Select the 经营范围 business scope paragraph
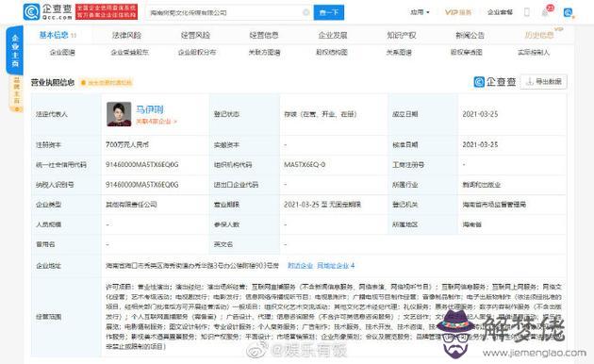The height and width of the screenshot is (364, 594). 334,317
